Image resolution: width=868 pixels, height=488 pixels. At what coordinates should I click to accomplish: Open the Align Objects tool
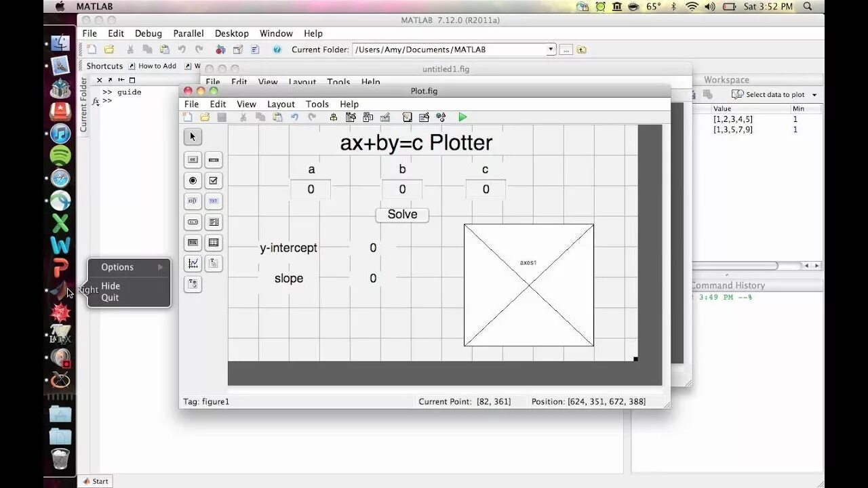tap(334, 117)
